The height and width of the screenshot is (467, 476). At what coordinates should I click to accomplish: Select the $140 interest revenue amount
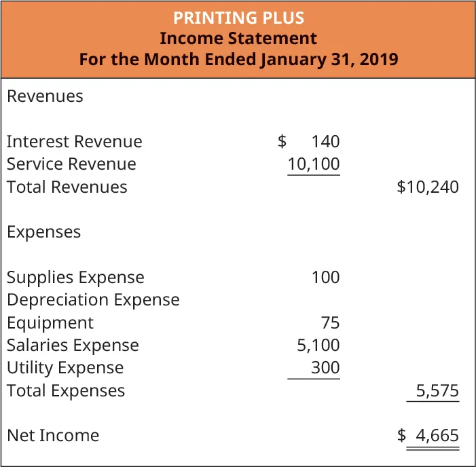coord(310,142)
